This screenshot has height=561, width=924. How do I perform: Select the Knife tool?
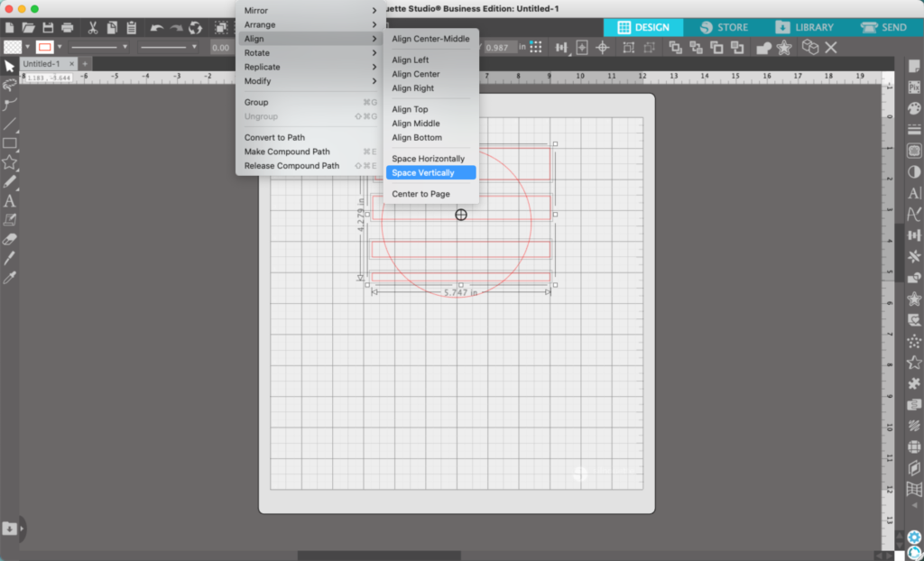(x=9, y=258)
